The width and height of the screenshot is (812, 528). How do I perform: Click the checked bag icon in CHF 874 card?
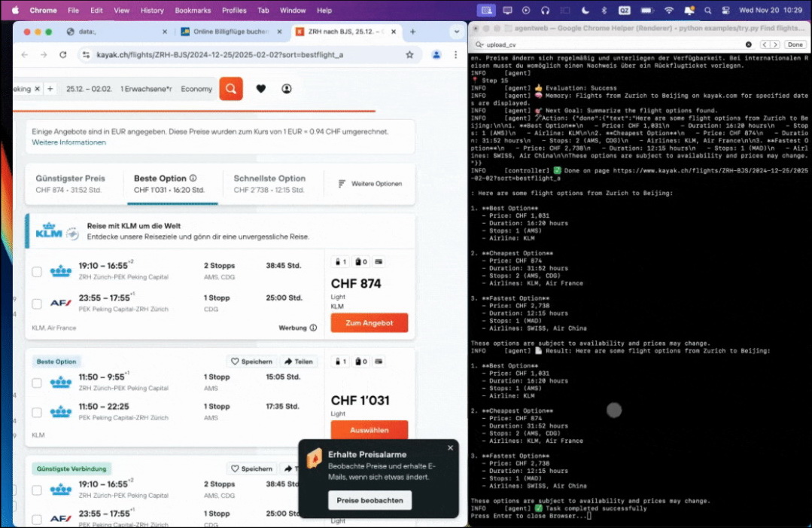[x=361, y=261]
